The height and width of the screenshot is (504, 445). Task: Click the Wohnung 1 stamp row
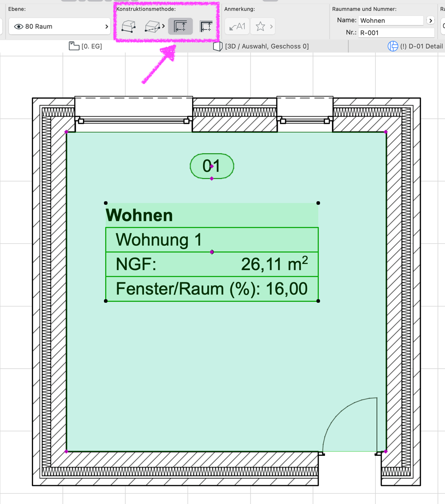tap(212, 240)
